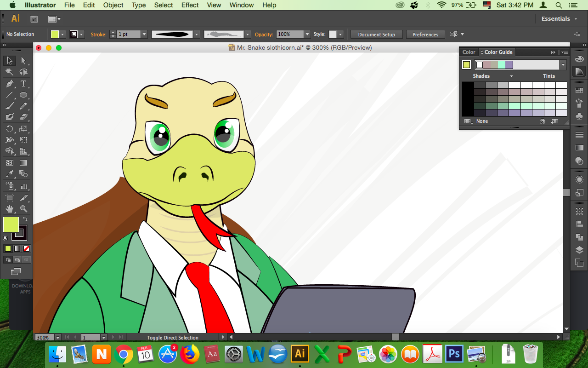Open the Window menu

coord(241,5)
